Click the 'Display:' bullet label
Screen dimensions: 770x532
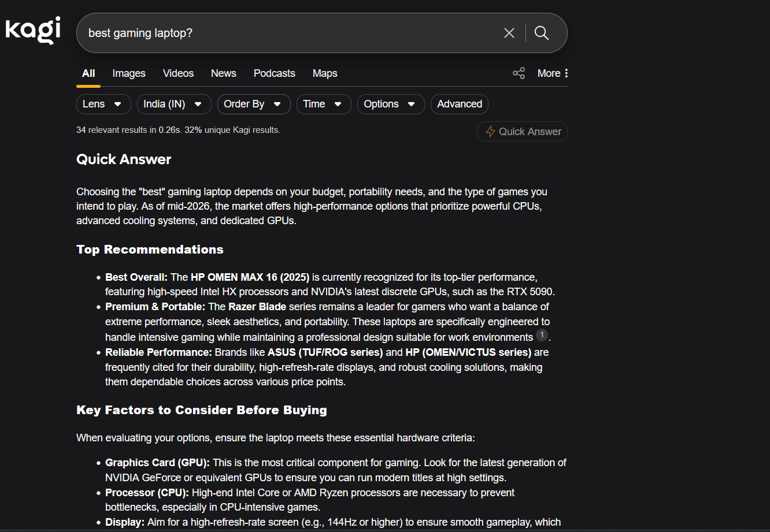pos(125,522)
